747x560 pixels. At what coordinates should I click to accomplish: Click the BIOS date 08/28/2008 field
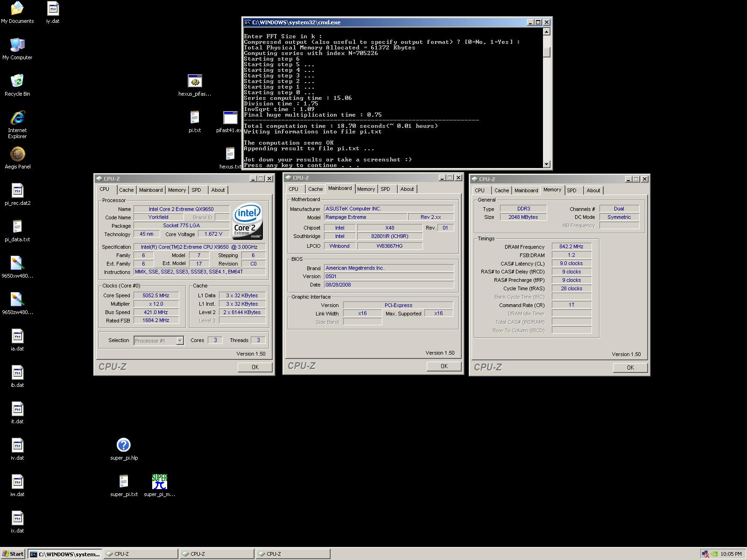(x=389, y=285)
